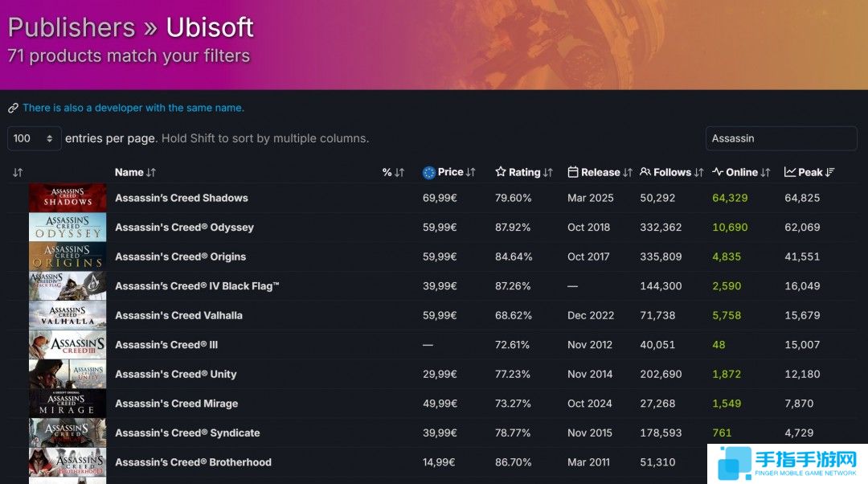Open the Assassin's Creed III title link
The image size is (868, 484).
coord(166,344)
